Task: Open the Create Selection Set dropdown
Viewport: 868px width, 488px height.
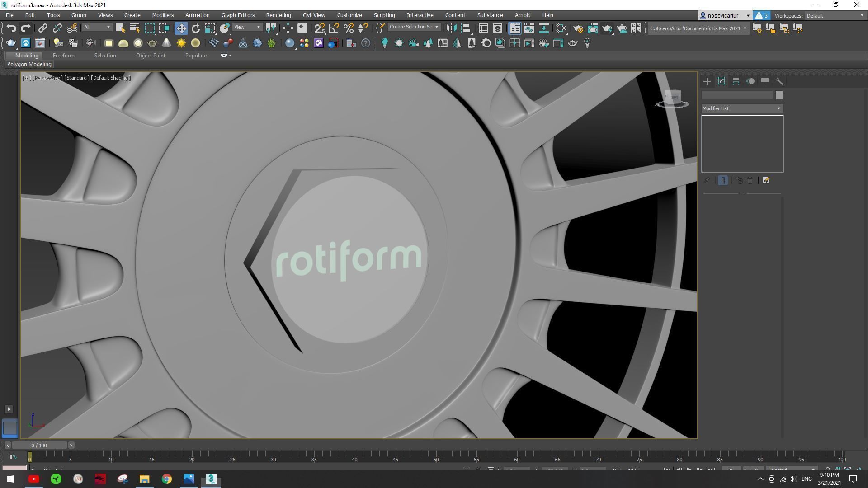Action: (x=414, y=27)
